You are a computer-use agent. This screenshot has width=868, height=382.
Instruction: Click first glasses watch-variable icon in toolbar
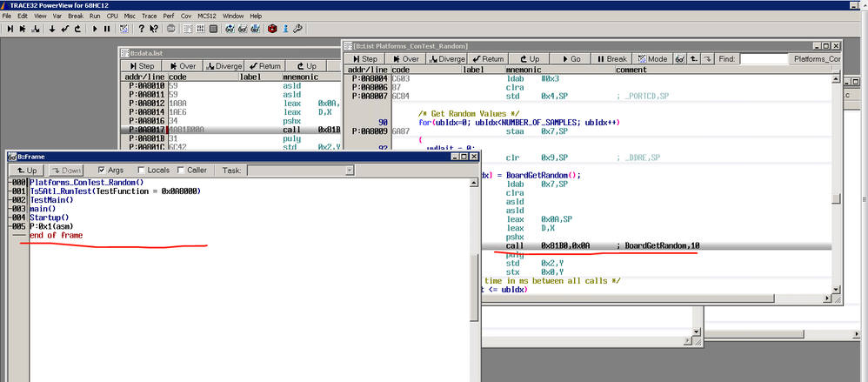coord(230,29)
